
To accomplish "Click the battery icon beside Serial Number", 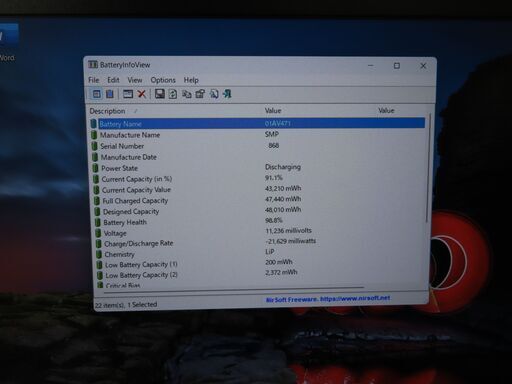I will [x=95, y=146].
